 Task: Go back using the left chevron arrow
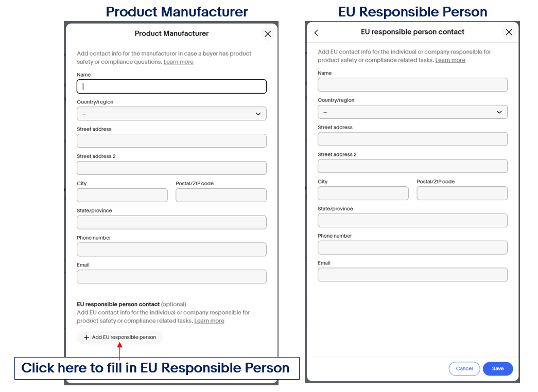pyautogui.click(x=316, y=32)
